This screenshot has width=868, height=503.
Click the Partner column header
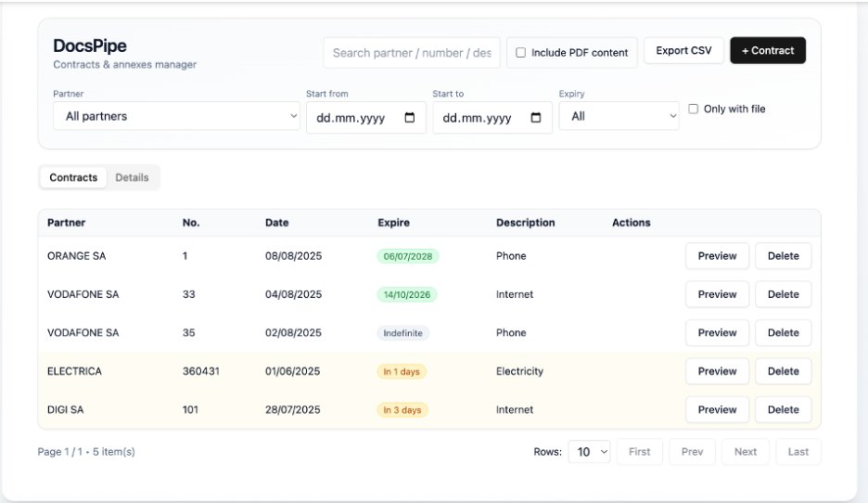(x=67, y=223)
